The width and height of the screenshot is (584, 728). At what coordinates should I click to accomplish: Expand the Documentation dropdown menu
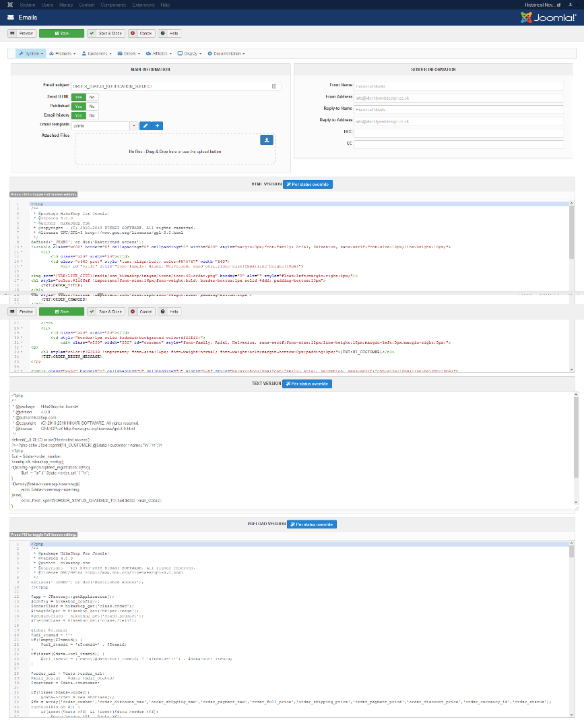tap(226, 54)
